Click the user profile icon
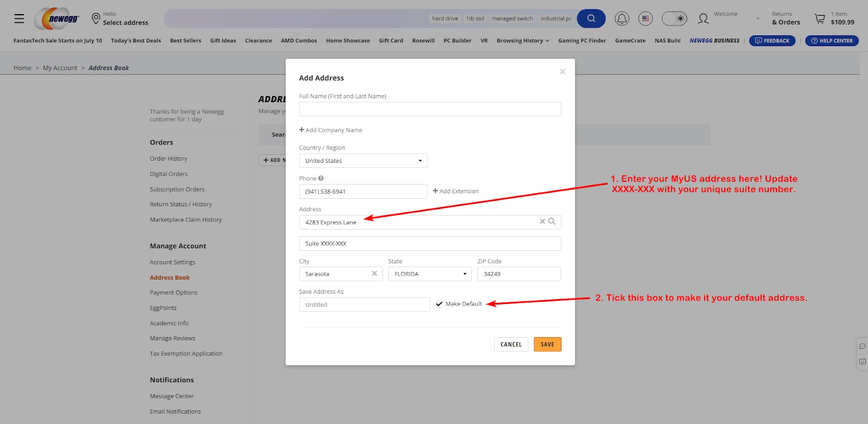 703,18
